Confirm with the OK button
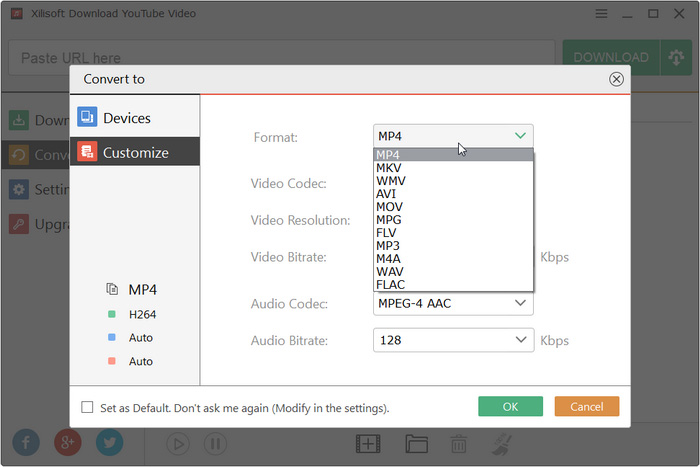This screenshot has height=467, width=700. click(x=510, y=406)
